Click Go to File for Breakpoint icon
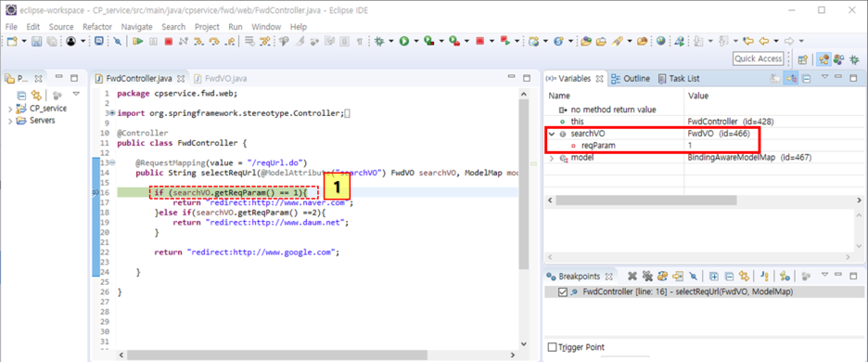Screen dimensions: 868x362 coord(678,276)
